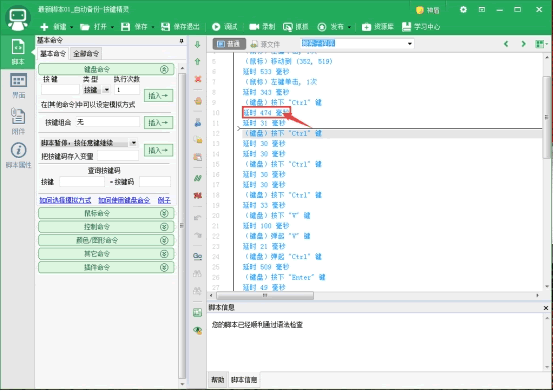
Task: Click the green move-down arrow icon
Action: point(198,45)
